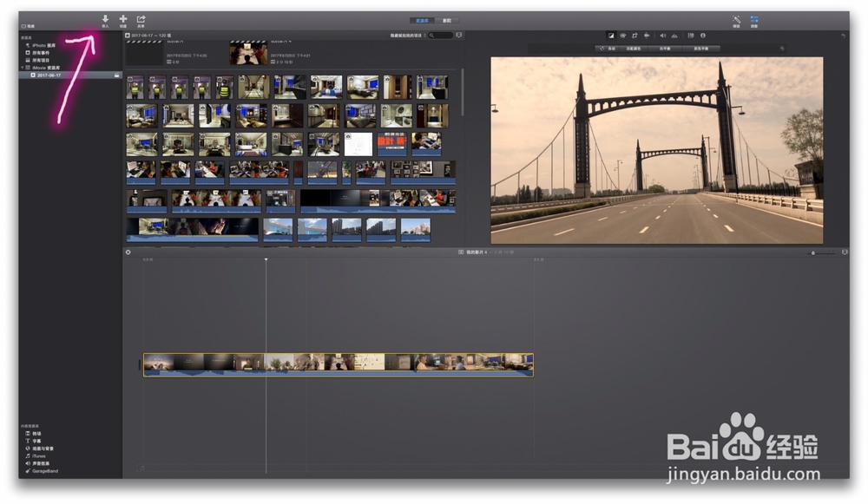Click the Auto (自动) color balance button

[608, 49]
